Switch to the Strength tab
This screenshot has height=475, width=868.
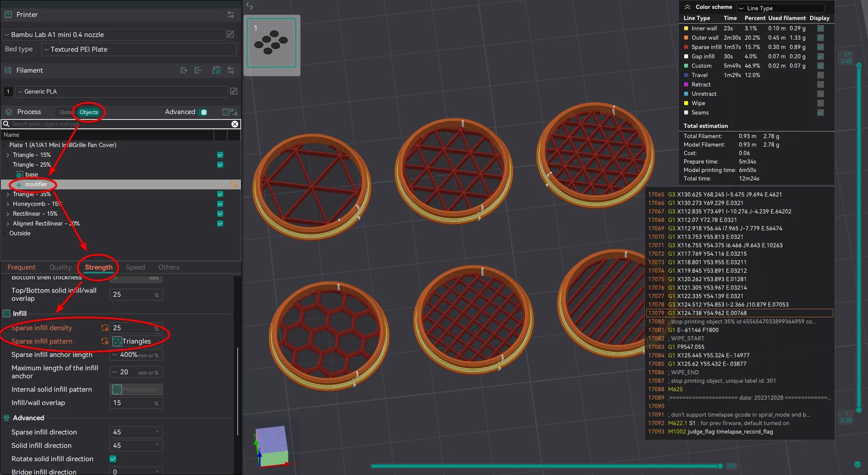[x=99, y=267]
